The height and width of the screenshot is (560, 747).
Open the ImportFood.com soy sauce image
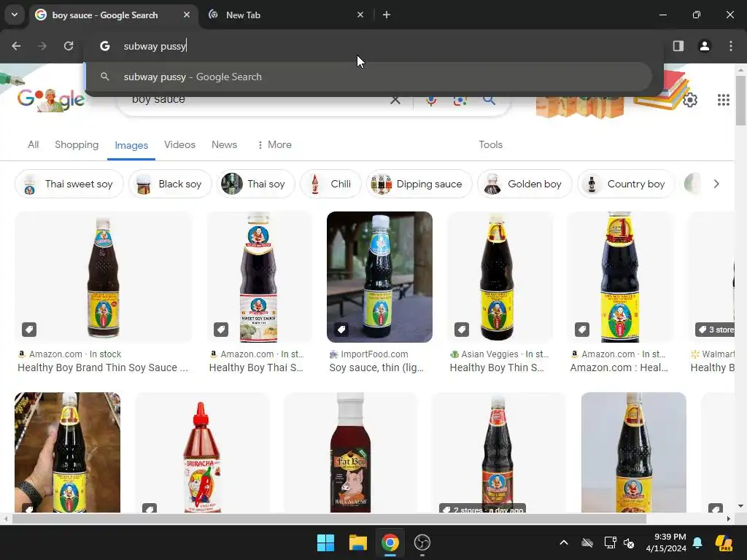click(379, 276)
